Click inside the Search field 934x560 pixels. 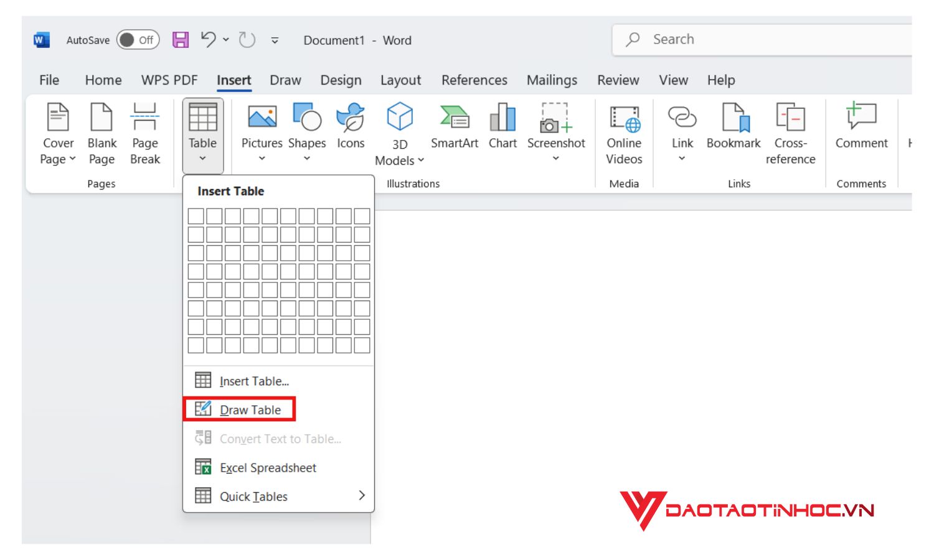(x=716, y=39)
